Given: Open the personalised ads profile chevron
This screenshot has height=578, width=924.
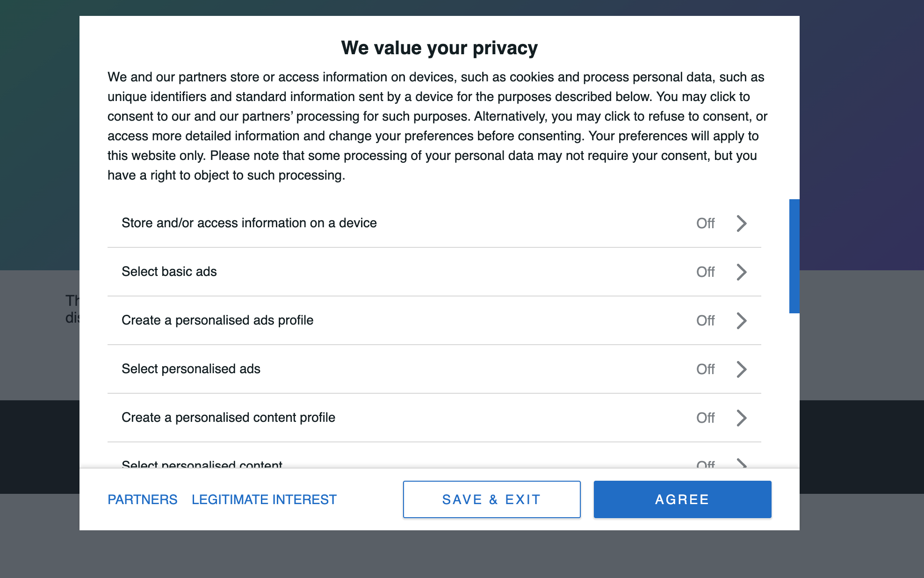Looking at the screenshot, I should [741, 321].
